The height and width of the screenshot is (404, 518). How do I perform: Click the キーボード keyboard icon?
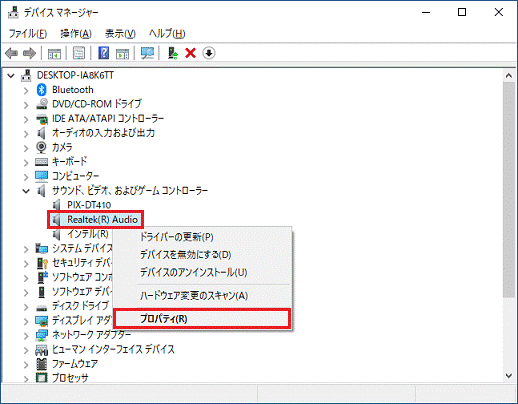41,162
